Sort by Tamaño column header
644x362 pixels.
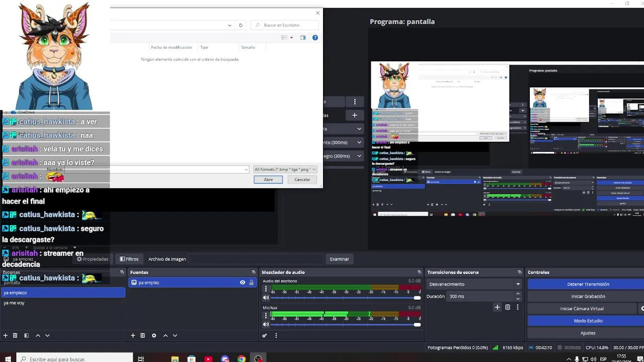[248, 47]
